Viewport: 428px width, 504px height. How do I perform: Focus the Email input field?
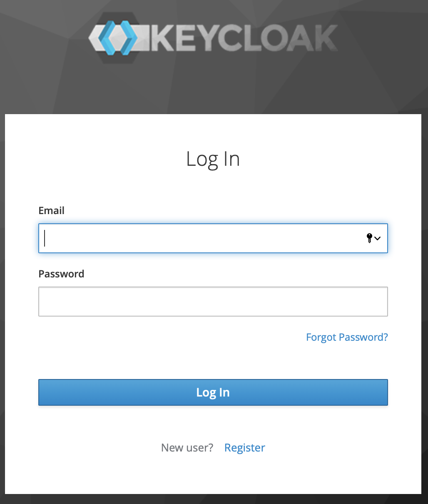[x=213, y=238]
